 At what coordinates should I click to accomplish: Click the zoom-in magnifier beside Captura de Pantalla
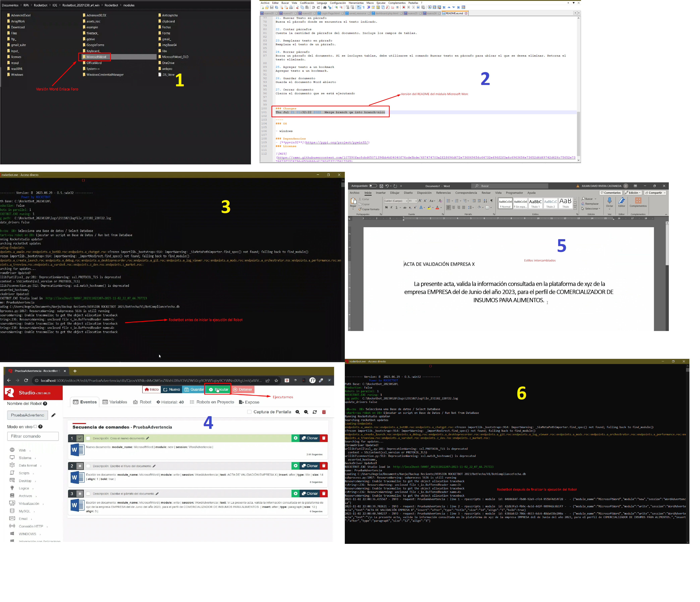tap(298, 412)
